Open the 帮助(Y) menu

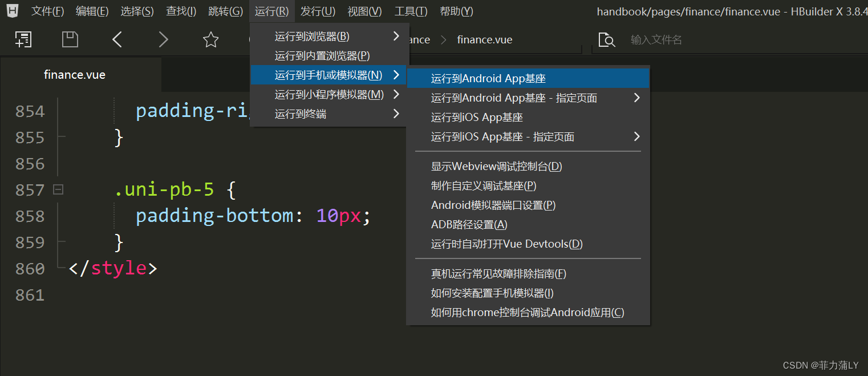[457, 11]
